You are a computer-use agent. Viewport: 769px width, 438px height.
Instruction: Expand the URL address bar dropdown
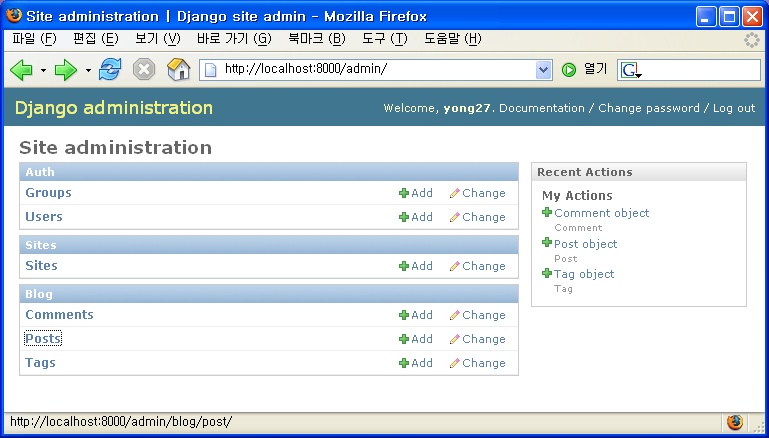coord(544,69)
